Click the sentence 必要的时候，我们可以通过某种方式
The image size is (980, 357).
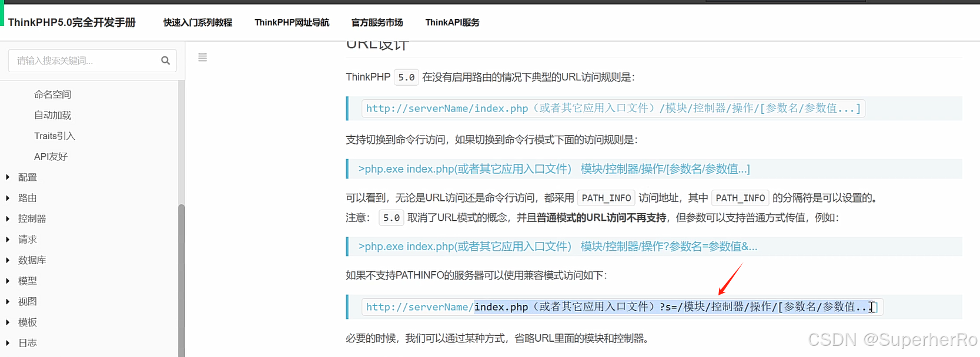pyautogui.click(x=497, y=339)
